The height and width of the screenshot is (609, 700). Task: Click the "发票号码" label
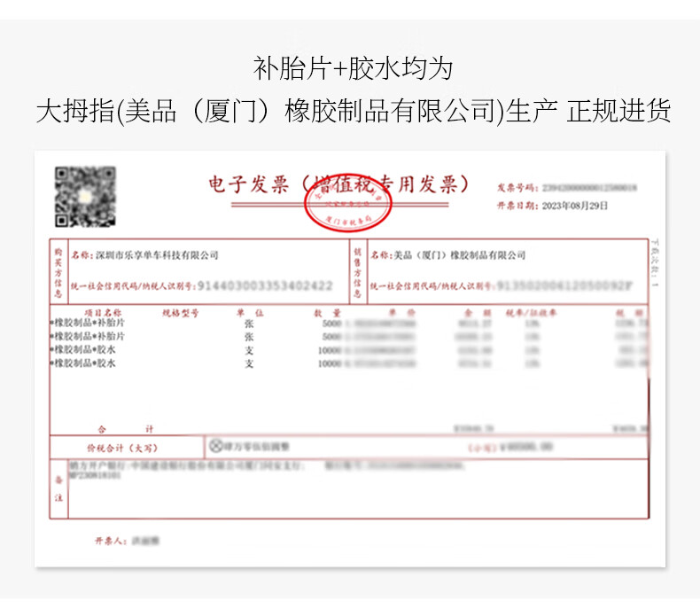click(x=517, y=188)
